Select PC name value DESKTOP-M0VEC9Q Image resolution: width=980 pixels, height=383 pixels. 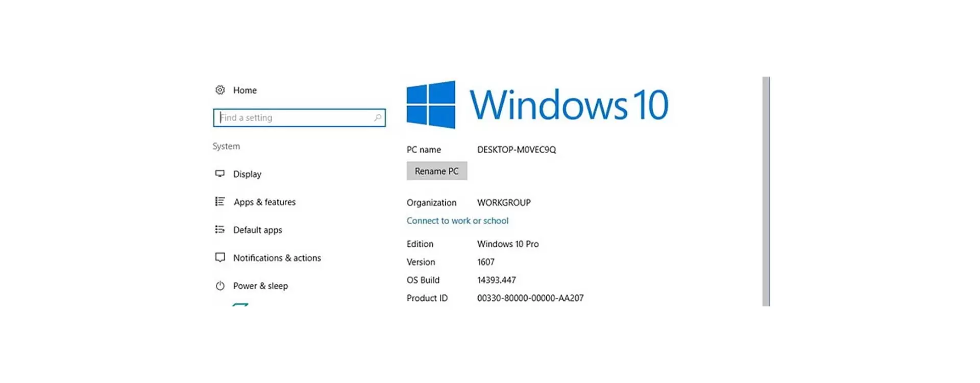(517, 150)
